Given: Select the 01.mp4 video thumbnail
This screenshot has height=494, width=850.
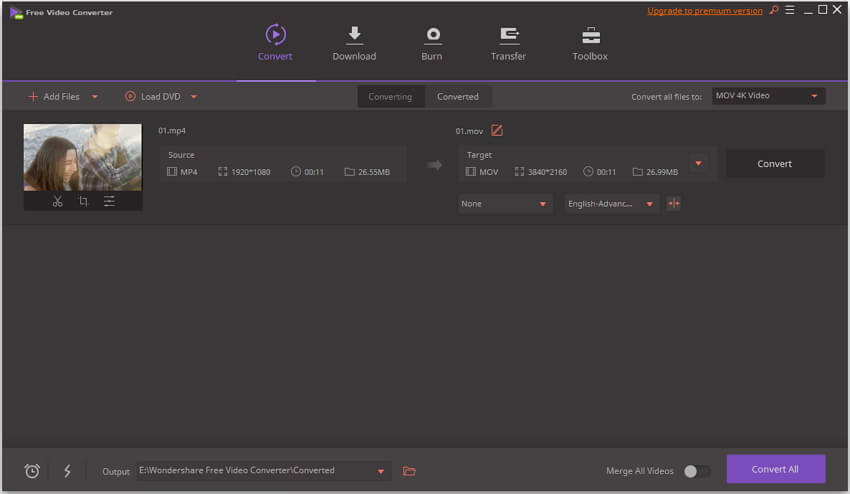Looking at the screenshot, I should click(x=83, y=157).
